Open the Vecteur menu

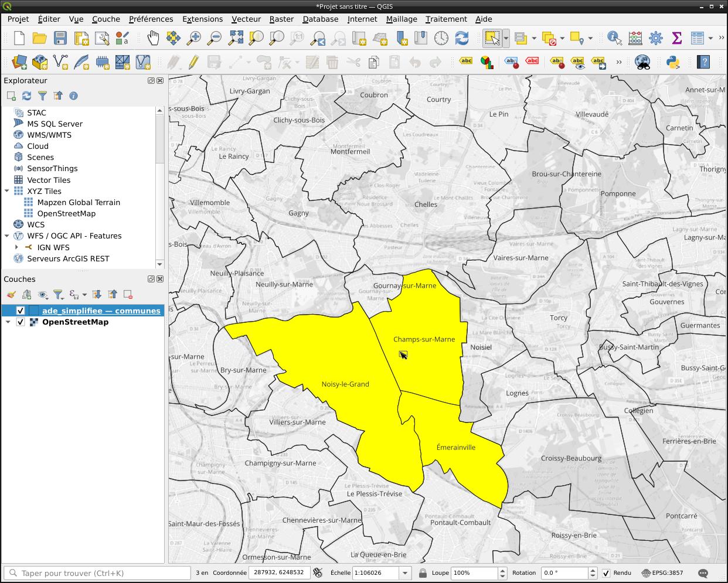pyautogui.click(x=246, y=19)
